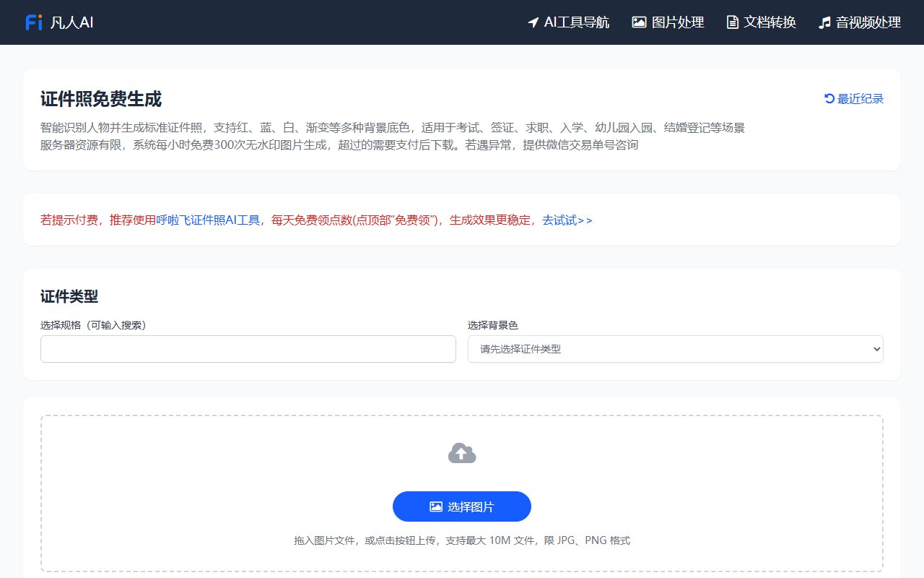924x578 pixels.
Task: Click the music note icon beside 音视频处理
Action: (824, 22)
